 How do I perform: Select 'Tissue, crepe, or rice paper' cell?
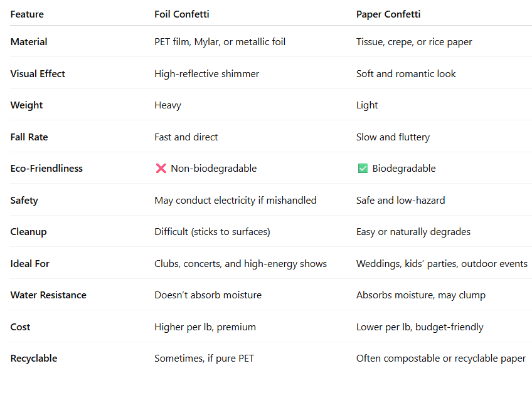click(414, 42)
